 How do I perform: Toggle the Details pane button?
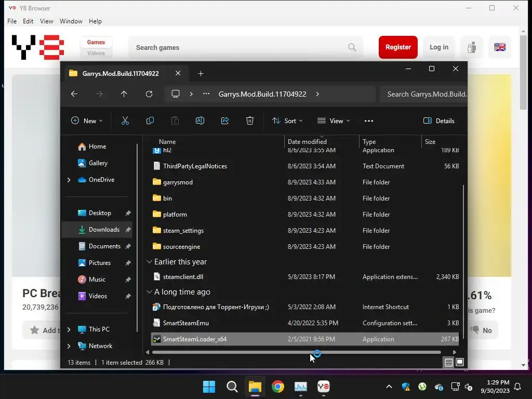point(439,121)
